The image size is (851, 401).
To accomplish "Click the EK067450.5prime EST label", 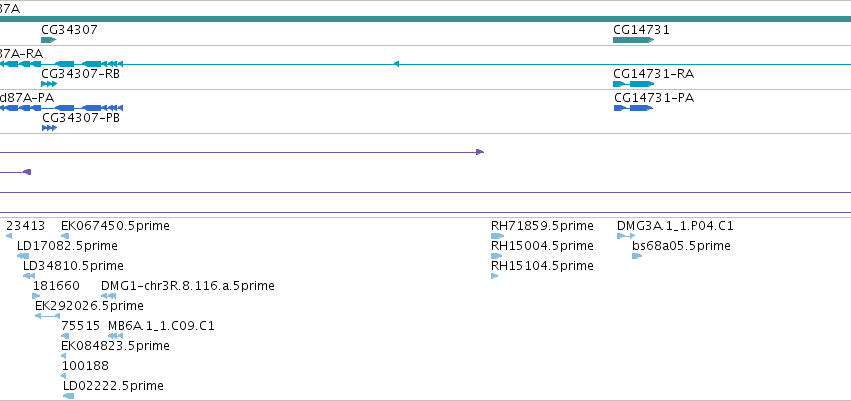I will [x=115, y=226].
